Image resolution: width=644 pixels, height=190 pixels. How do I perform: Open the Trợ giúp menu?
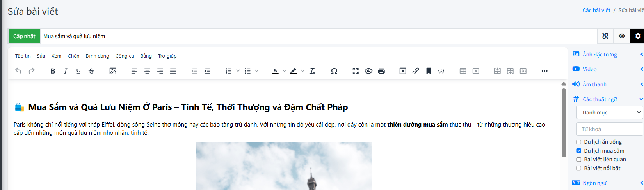pos(167,56)
